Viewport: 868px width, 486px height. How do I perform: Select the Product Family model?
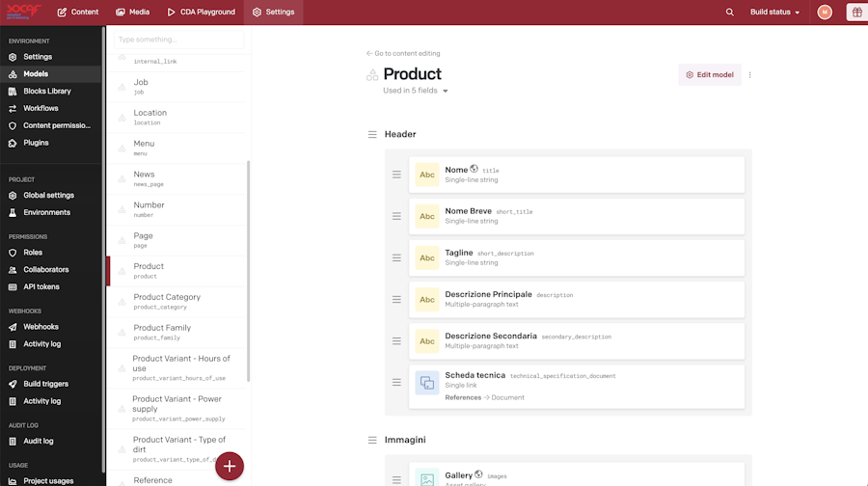pyautogui.click(x=176, y=333)
